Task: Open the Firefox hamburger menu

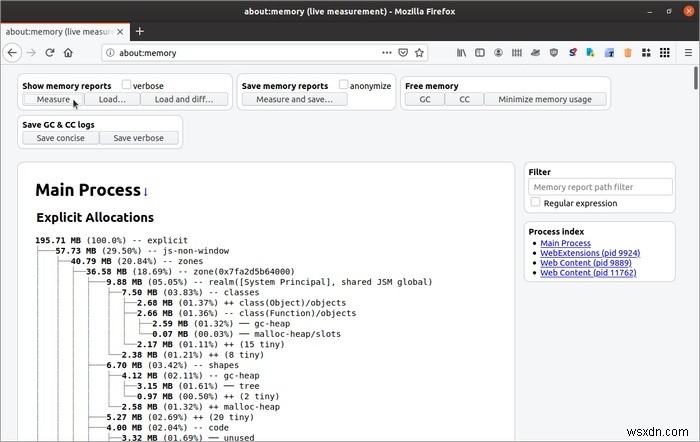Action: click(688, 53)
